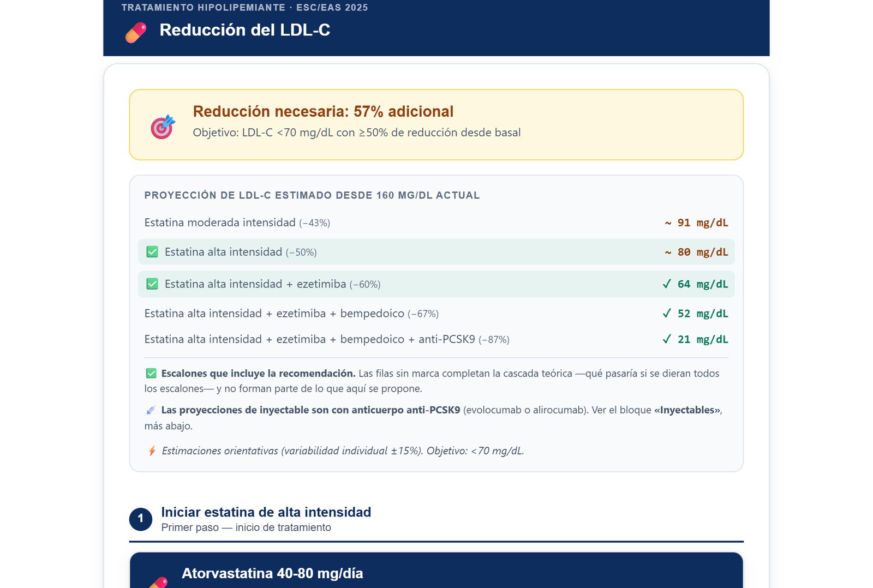Click the «Inyectables» bold reference text
Screen dimensions: 873x588
687,410
